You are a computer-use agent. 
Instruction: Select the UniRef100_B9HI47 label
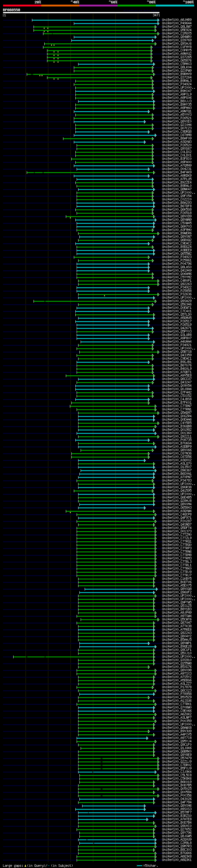pos(177,91)
